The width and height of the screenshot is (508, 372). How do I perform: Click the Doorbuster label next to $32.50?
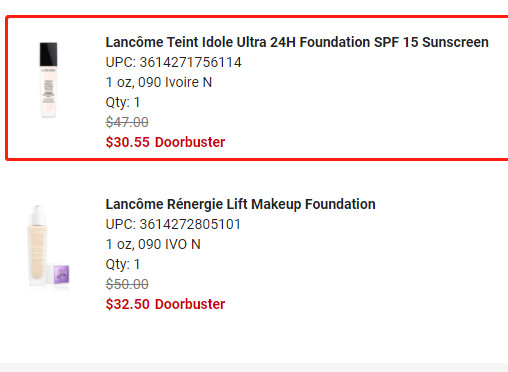(x=190, y=304)
